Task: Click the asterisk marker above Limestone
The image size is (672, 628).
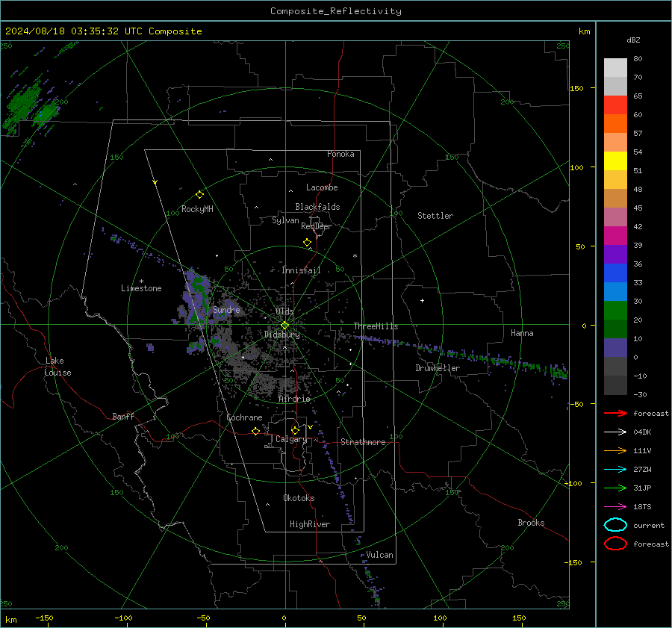Action: pyautogui.click(x=141, y=282)
